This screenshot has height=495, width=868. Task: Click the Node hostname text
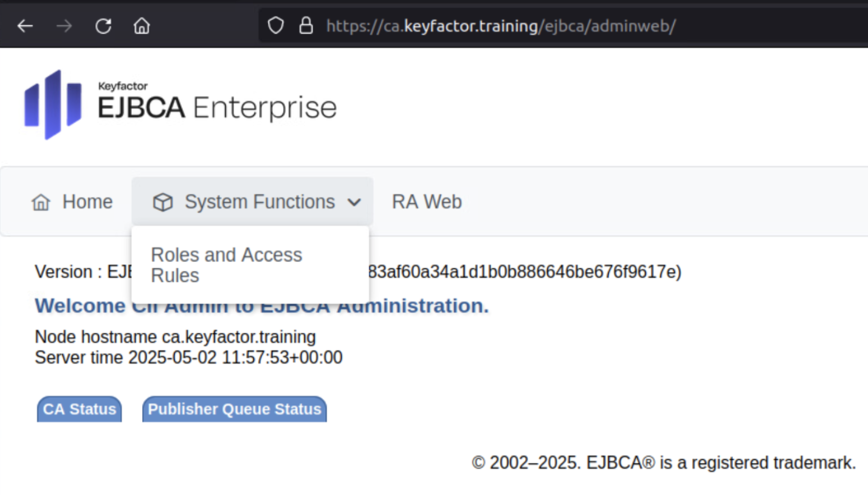point(175,337)
